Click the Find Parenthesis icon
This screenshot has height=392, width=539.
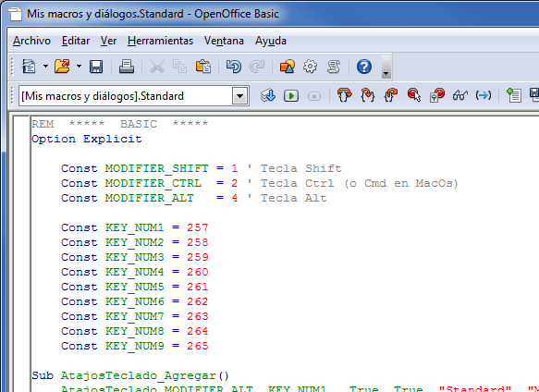point(484,95)
